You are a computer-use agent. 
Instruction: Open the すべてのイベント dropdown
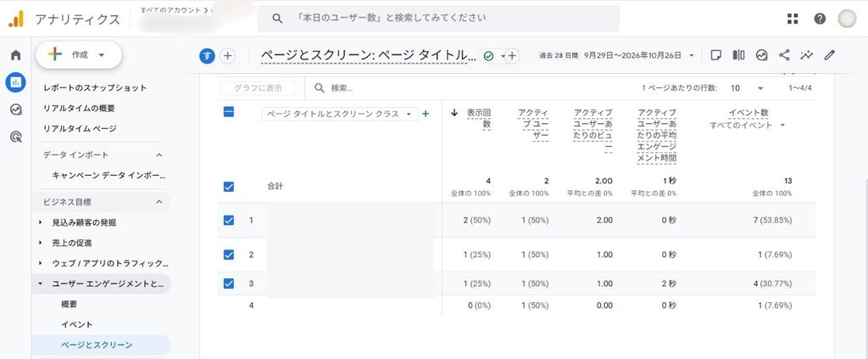coord(748,126)
